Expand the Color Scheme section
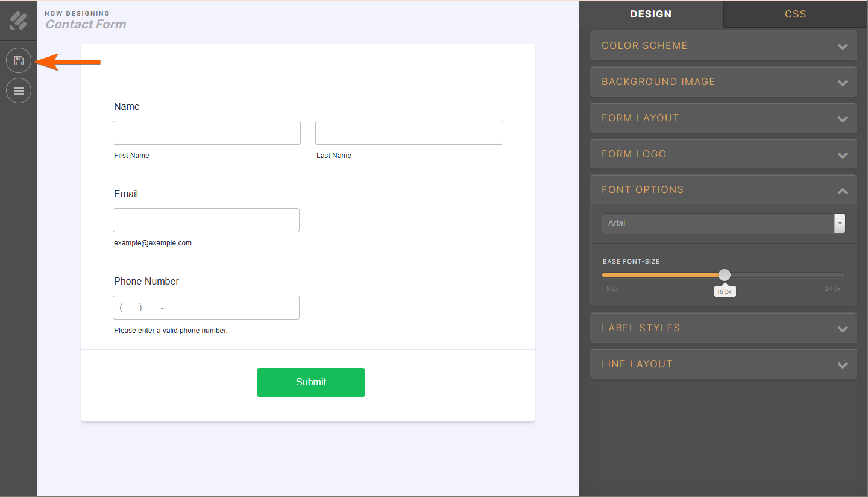 click(723, 45)
